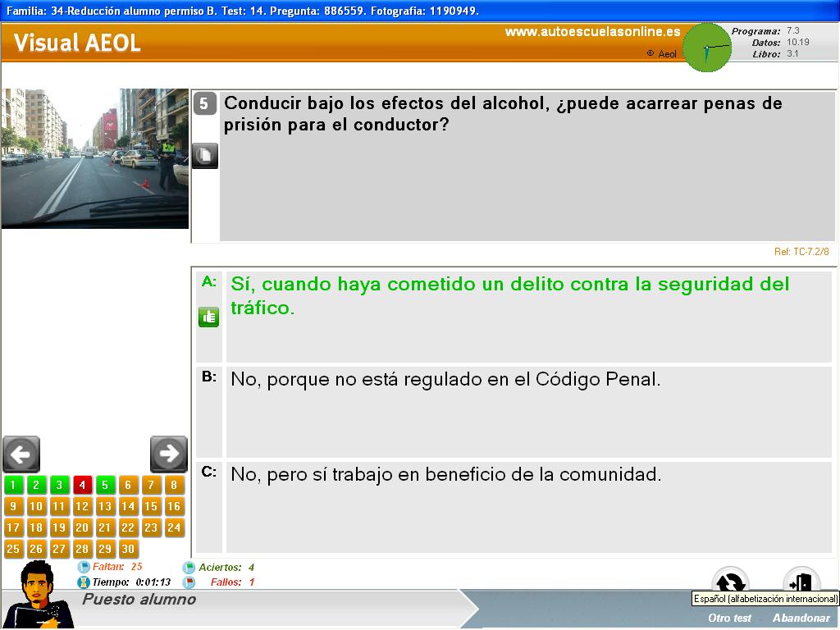Click the Puesto alumno label
The width and height of the screenshot is (840, 630).
[139, 600]
